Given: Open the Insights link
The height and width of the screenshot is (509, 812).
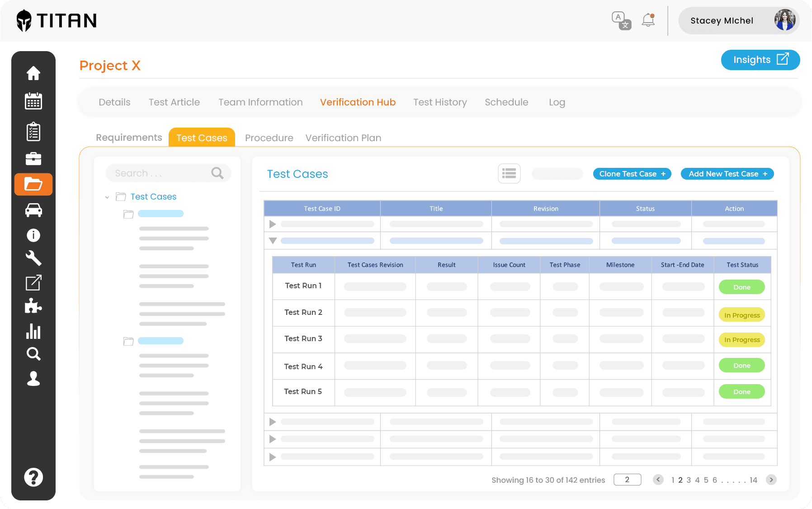Looking at the screenshot, I should point(760,60).
